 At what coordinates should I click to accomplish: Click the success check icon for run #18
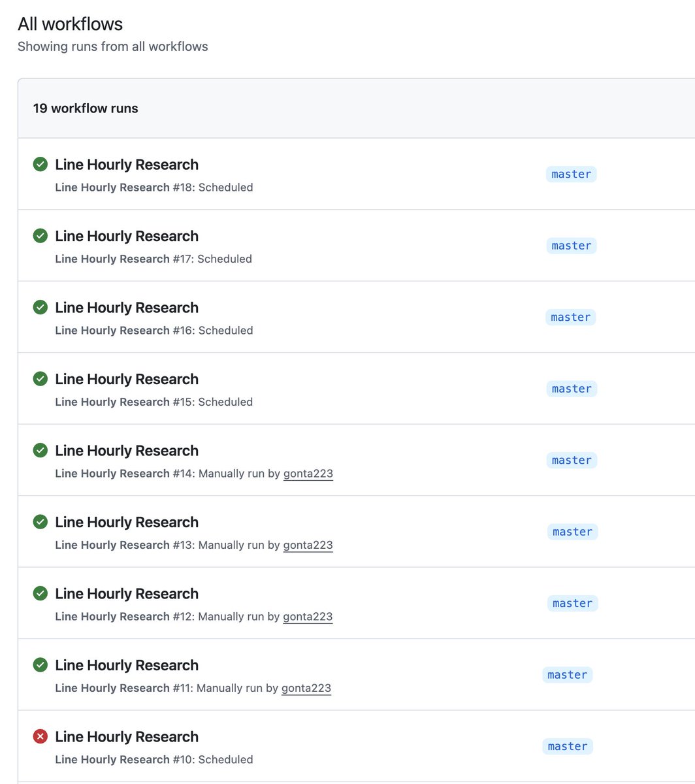[40, 165]
